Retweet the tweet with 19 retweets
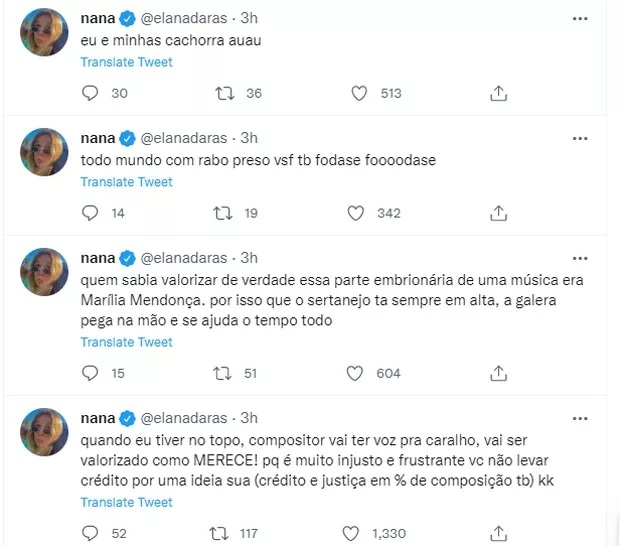 pos(225,213)
